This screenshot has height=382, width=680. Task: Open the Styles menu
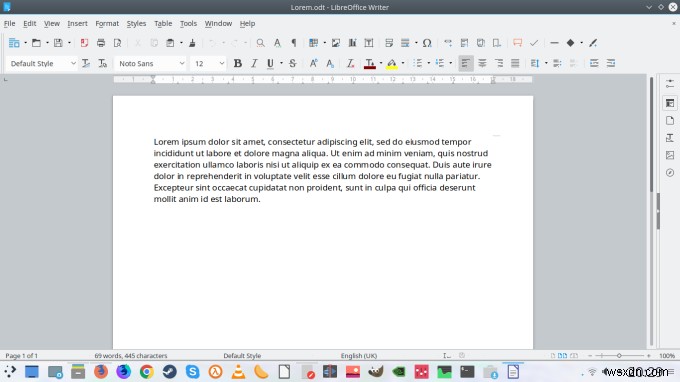[x=136, y=23]
